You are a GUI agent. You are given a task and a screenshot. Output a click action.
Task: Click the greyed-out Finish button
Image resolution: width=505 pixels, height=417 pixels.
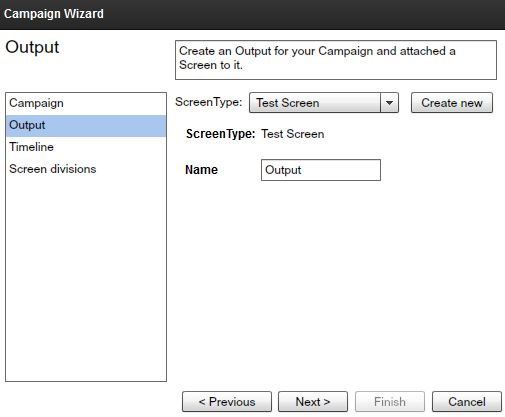pos(390,402)
